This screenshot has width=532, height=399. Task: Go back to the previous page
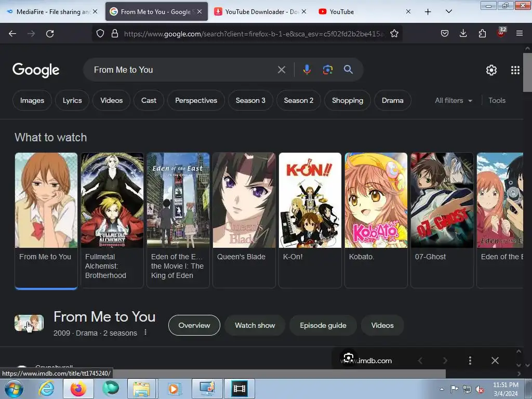pyautogui.click(x=12, y=34)
